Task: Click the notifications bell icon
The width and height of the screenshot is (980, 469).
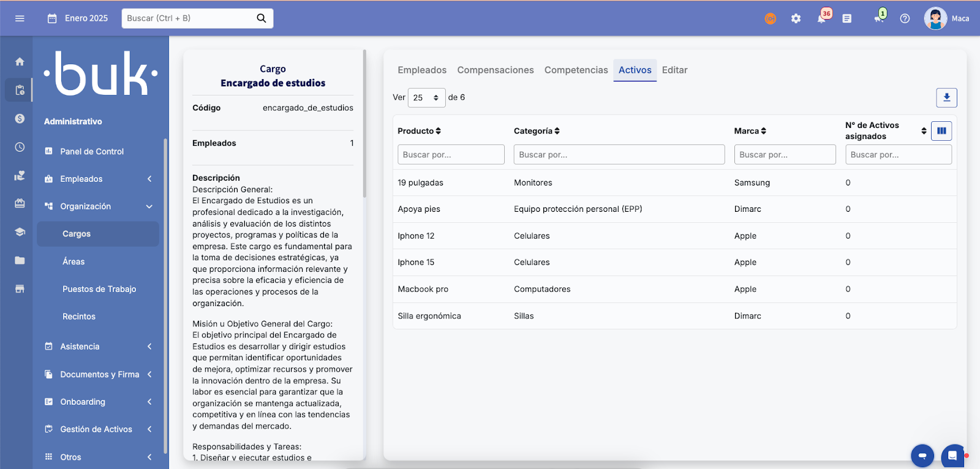Action: point(821,18)
